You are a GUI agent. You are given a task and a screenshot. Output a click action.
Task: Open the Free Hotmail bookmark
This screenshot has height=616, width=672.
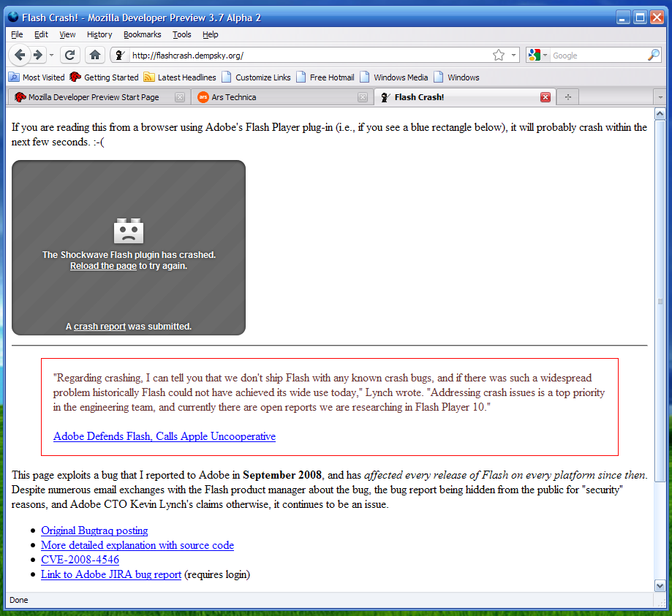325,77
